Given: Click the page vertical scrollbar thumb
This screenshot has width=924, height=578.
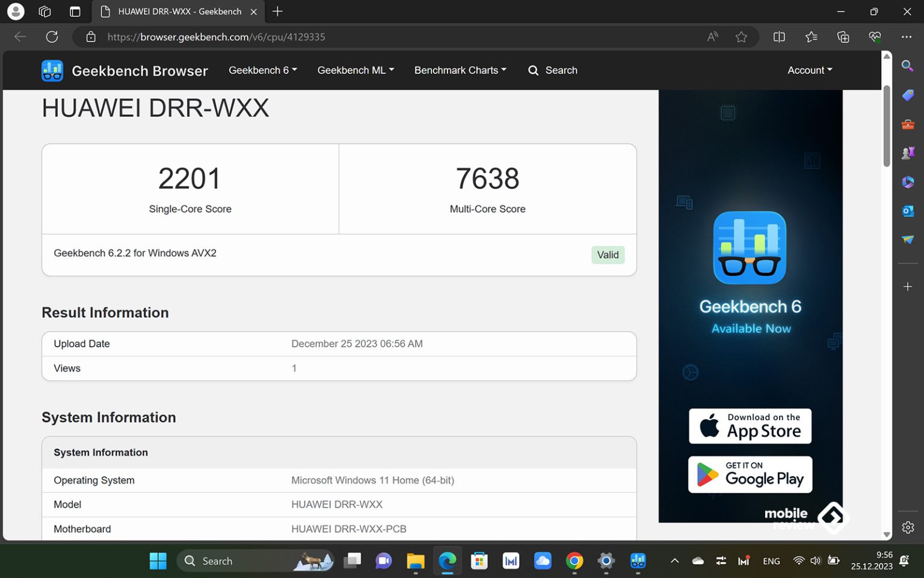Looking at the screenshot, I should coord(886,125).
